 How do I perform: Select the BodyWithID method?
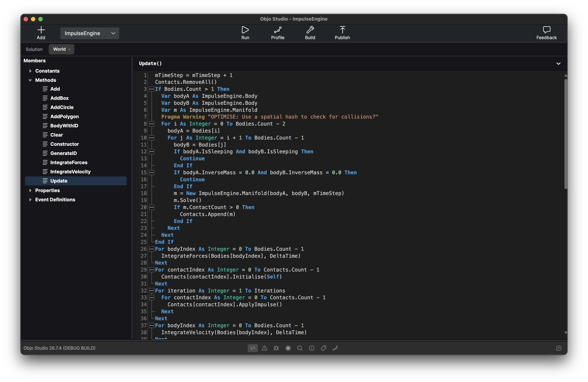[x=76, y=126]
